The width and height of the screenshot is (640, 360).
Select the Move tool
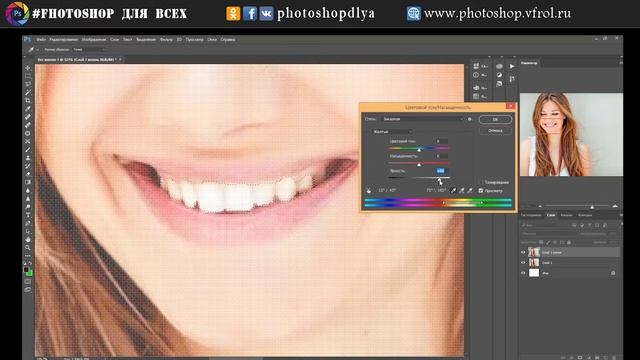tap(28, 68)
